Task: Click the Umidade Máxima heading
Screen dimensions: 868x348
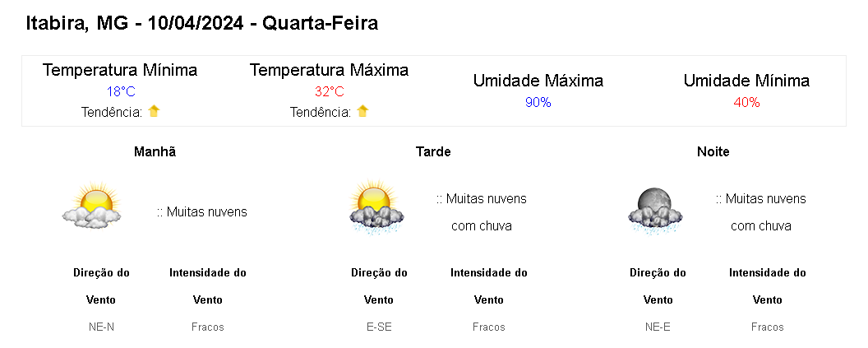Action: click(x=538, y=81)
